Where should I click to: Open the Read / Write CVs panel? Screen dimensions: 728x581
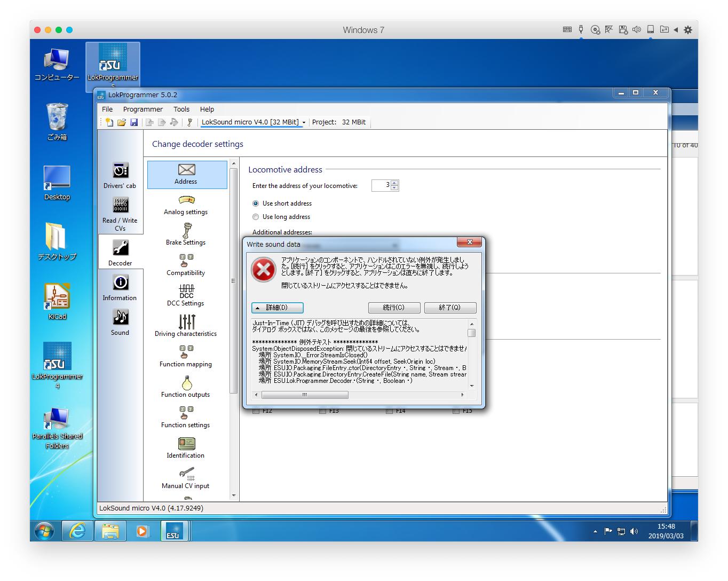[x=120, y=214]
